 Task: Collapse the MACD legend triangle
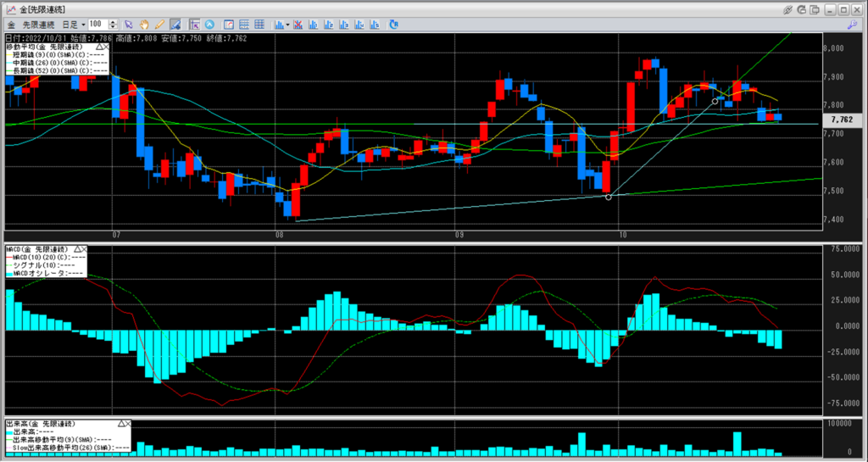point(77,250)
